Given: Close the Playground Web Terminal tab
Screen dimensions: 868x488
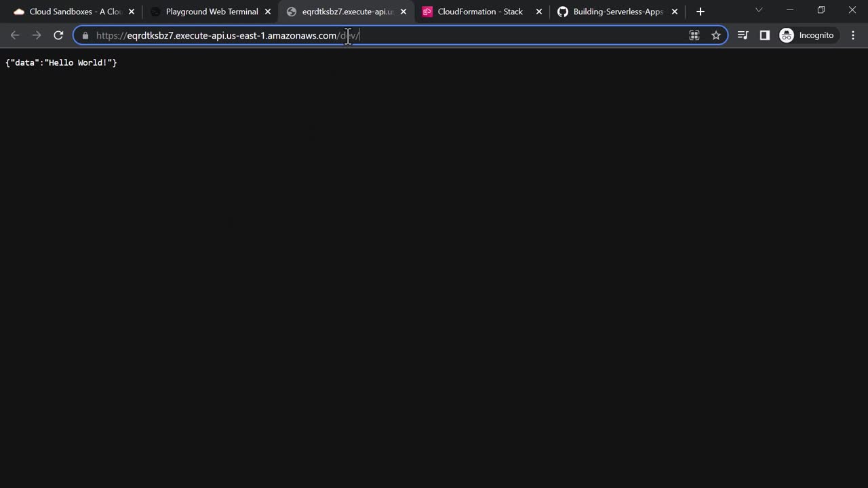Looking at the screenshot, I should [x=268, y=12].
